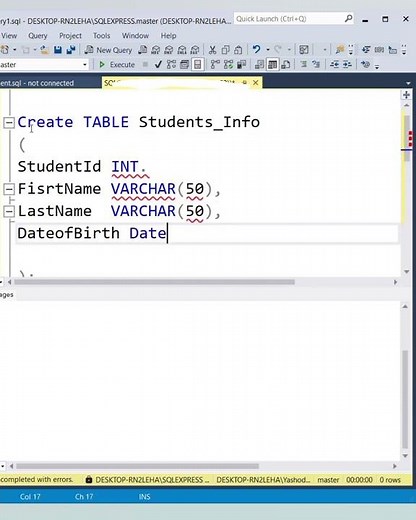Click the Parse checkmark icon
This screenshot has width=416, height=520.
158,64
